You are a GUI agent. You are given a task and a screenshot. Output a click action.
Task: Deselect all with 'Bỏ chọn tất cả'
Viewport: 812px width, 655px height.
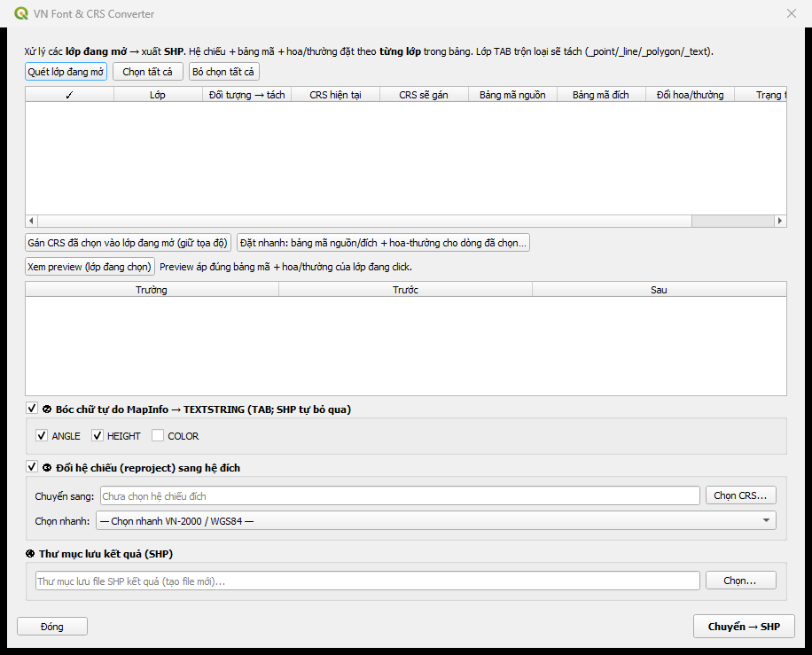[223, 72]
